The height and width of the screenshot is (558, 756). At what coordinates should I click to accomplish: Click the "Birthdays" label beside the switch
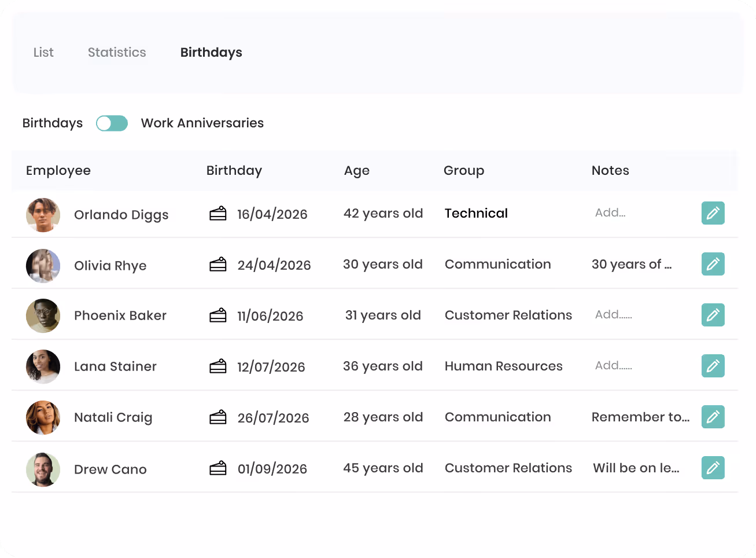pos(53,123)
